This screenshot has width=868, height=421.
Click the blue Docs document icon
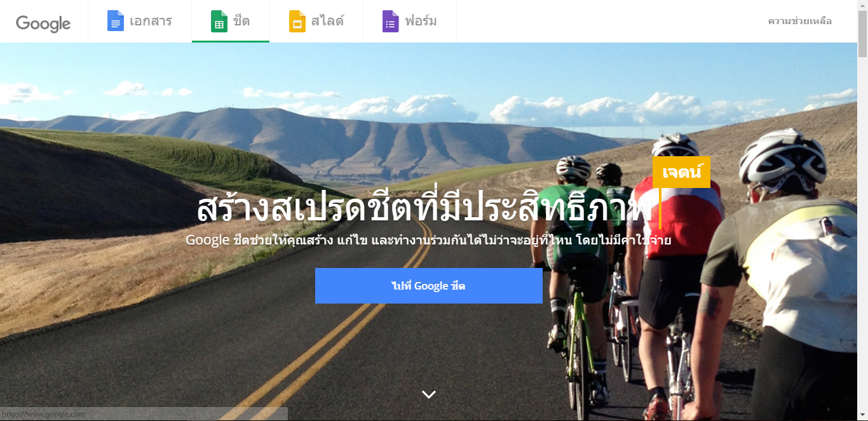tap(116, 21)
